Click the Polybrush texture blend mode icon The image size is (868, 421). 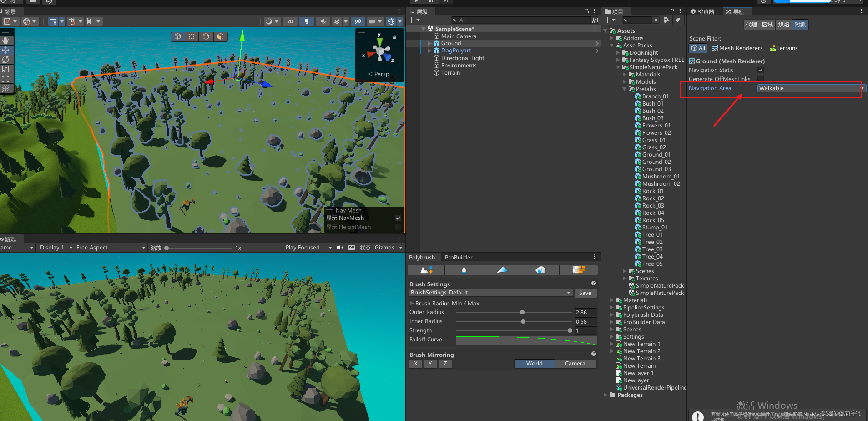point(578,270)
